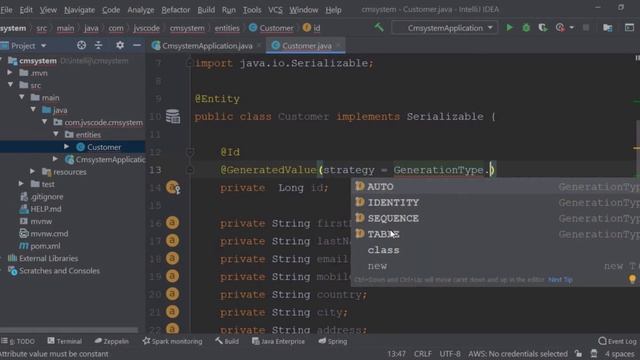Click the gutter attribute icon on line 16
Image resolution: width=640 pixels, height=360 pixels.
tap(172, 223)
